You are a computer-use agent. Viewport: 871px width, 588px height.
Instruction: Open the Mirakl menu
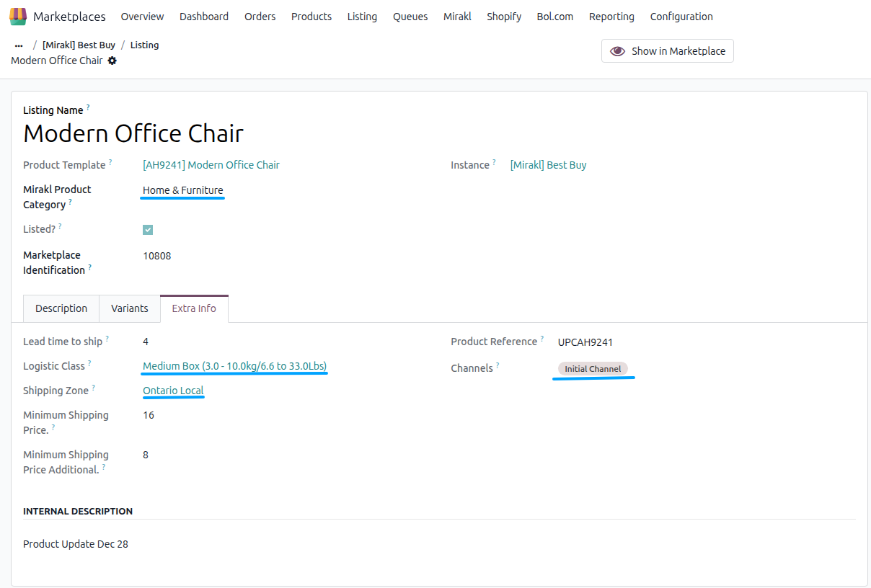(457, 16)
